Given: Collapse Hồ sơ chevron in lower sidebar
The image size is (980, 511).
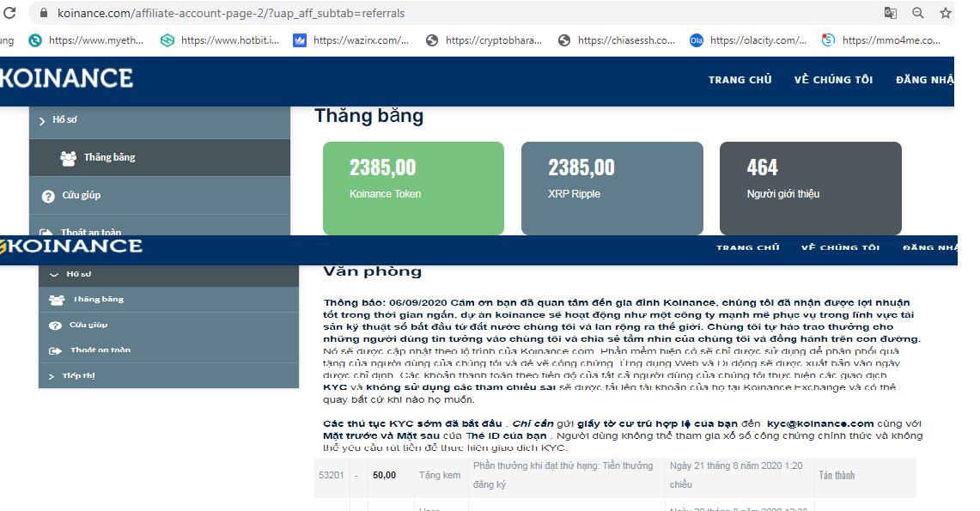Looking at the screenshot, I should click(54, 274).
